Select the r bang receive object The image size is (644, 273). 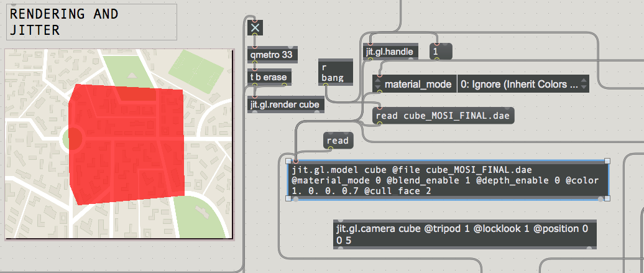334,72
